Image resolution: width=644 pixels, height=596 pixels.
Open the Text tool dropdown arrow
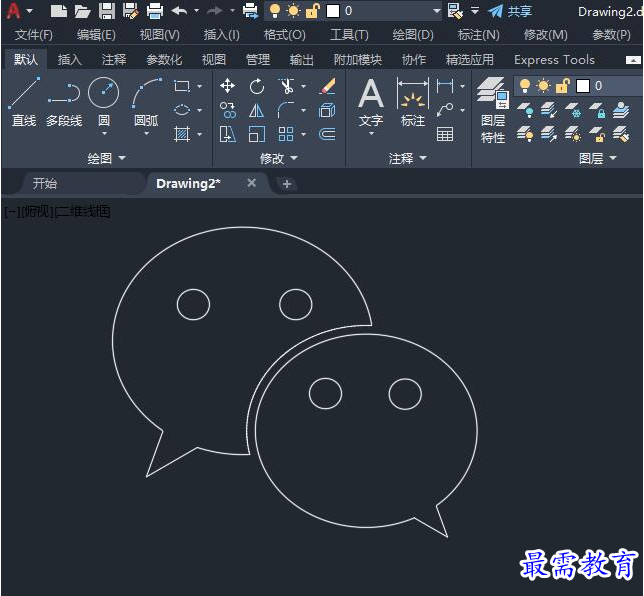[x=371, y=134]
